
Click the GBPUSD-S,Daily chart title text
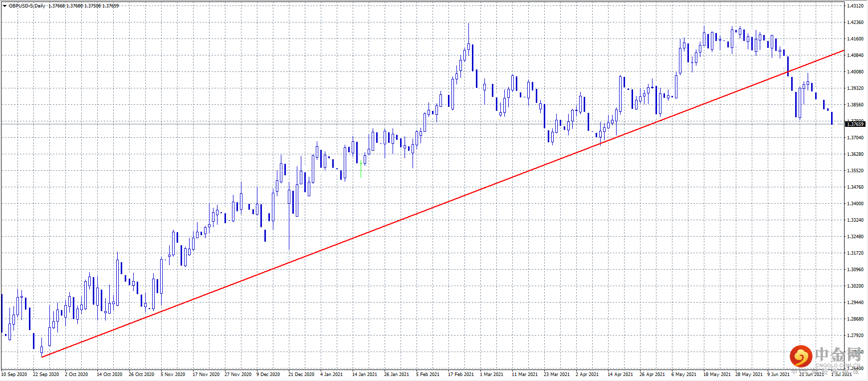27,6
